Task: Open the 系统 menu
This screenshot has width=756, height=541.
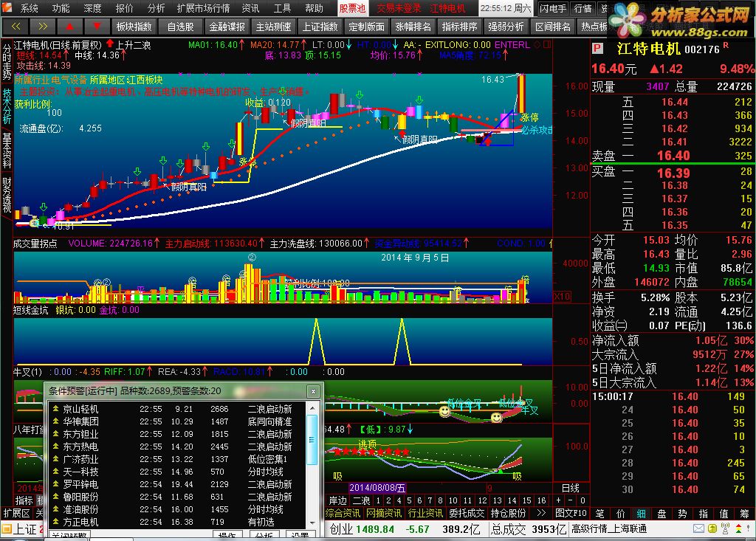Action: 29,8
